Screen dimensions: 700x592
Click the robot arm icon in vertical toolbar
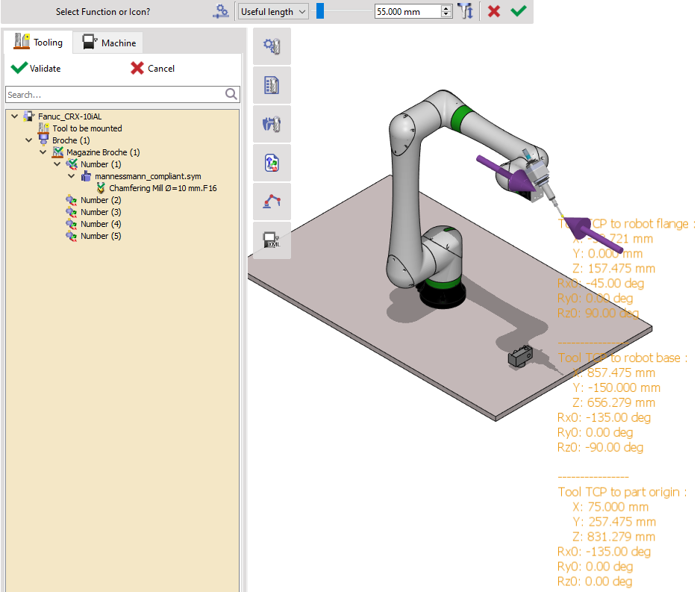pos(272,202)
